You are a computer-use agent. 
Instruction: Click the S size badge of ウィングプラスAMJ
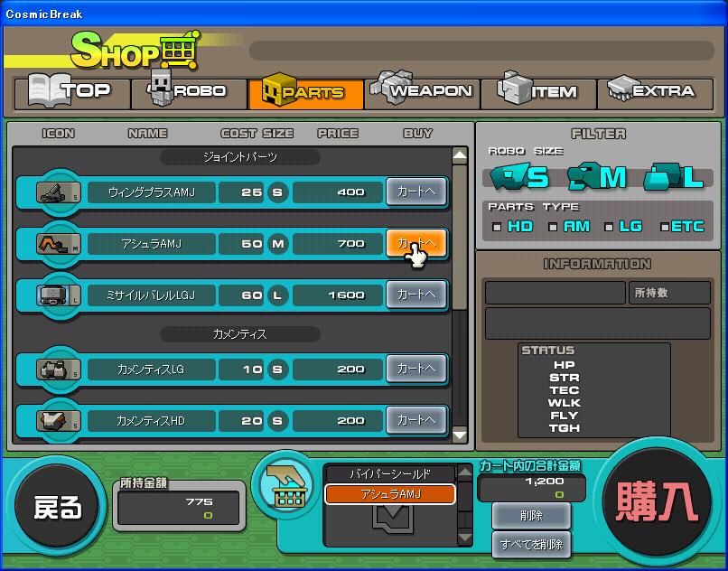277,192
